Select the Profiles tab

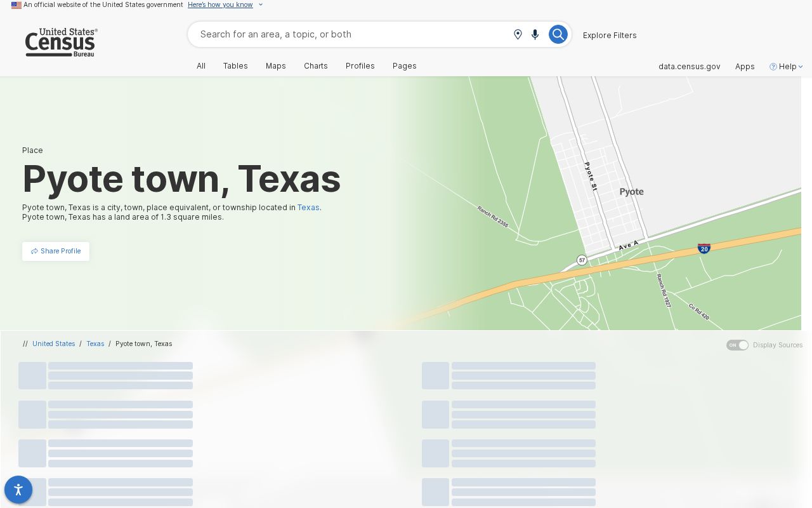(x=360, y=66)
